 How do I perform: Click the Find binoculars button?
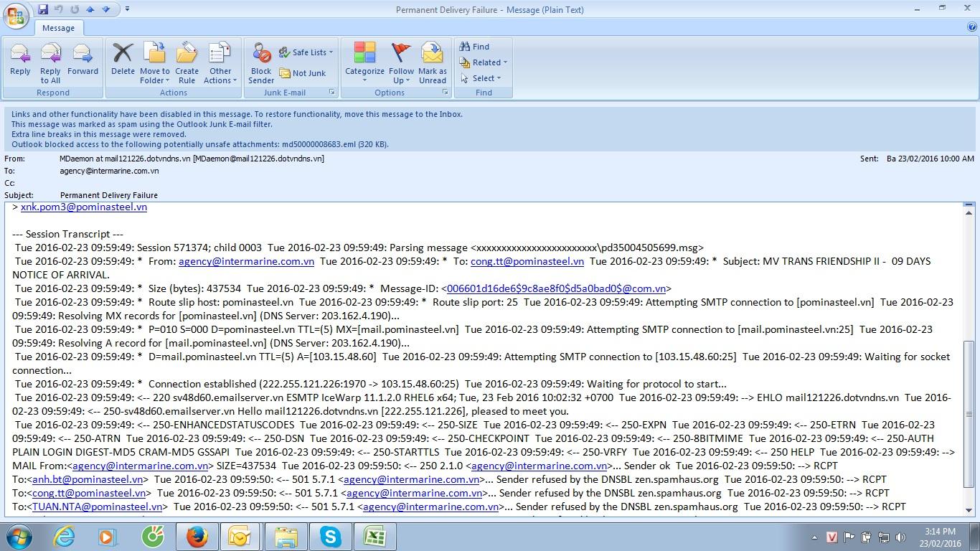tap(475, 47)
